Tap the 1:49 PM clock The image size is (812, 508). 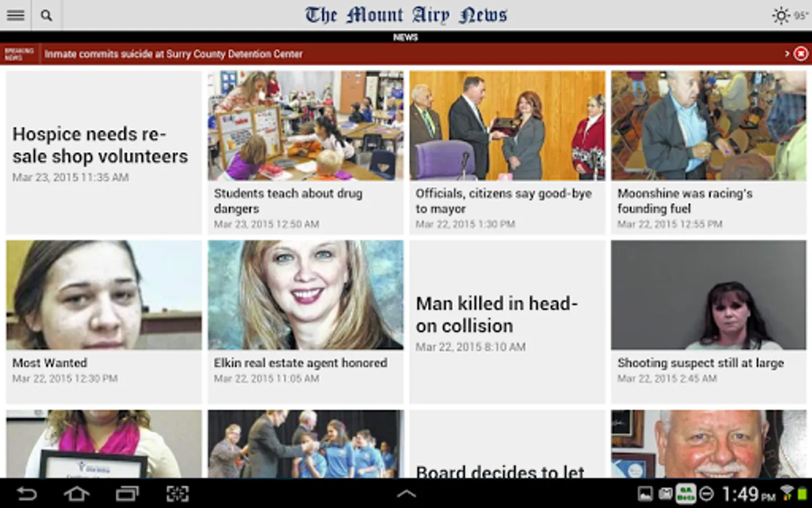point(749,495)
